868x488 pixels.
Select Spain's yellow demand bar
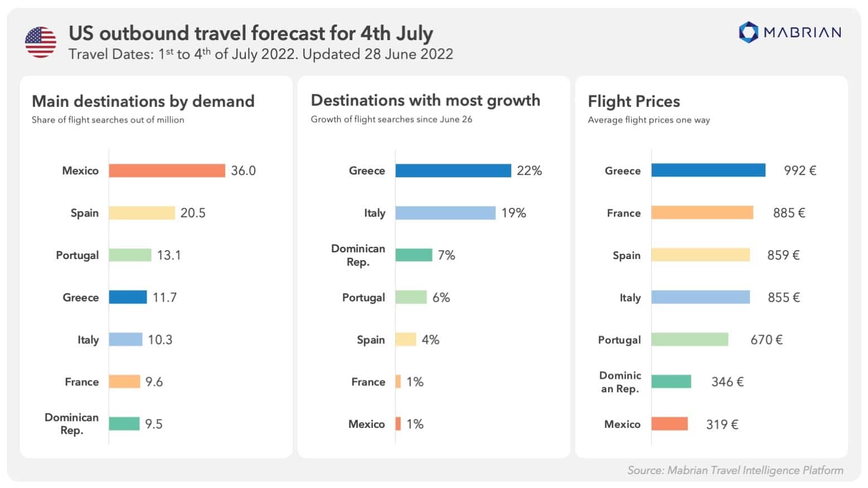tap(142, 213)
